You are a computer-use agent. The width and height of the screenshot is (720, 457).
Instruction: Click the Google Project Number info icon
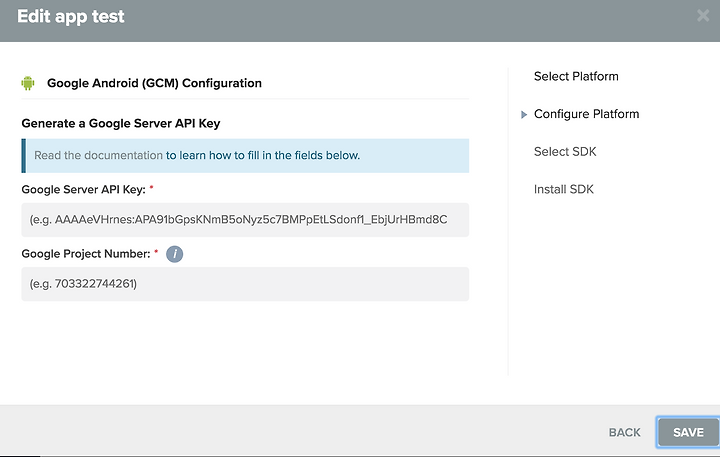[174, 254]
